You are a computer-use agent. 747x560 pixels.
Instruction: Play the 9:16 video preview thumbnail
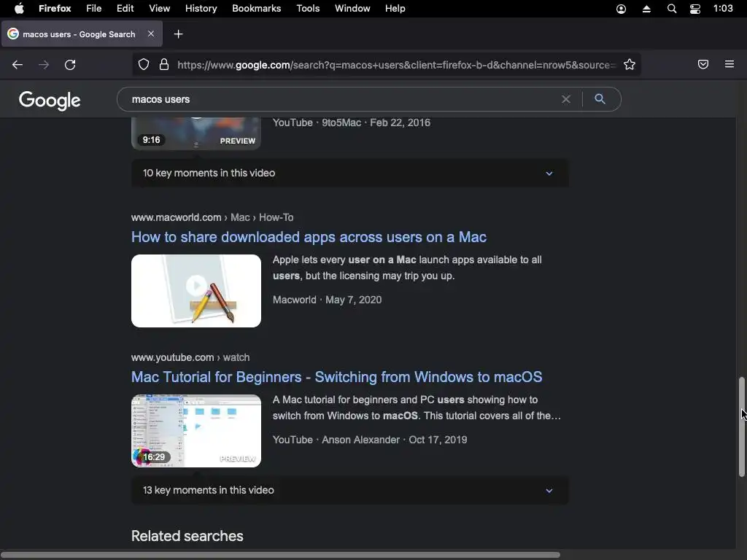196,134
